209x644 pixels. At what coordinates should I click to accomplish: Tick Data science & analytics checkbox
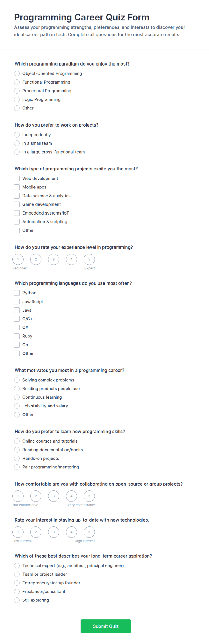17,196
